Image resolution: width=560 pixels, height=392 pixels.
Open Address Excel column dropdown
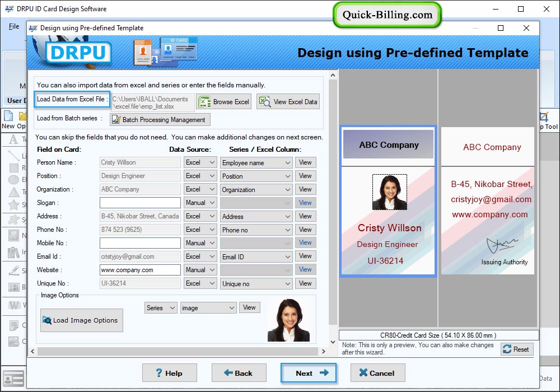256,216
